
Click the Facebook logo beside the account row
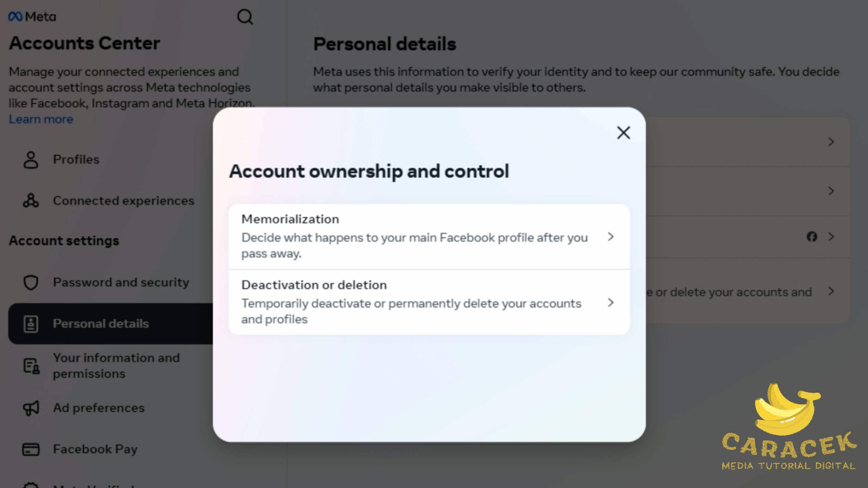[x=812, y=237]
